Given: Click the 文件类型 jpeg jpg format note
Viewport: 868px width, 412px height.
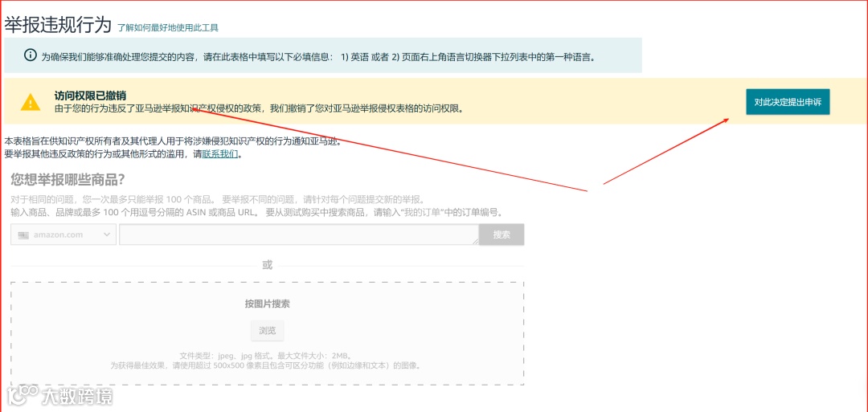Looking at the screenshot, I should click(x=267, y=356).
